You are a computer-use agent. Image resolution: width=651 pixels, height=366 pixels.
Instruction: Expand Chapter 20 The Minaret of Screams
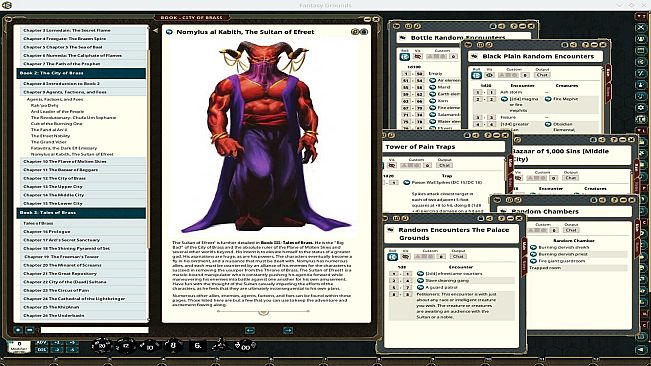tap(83, 265)
